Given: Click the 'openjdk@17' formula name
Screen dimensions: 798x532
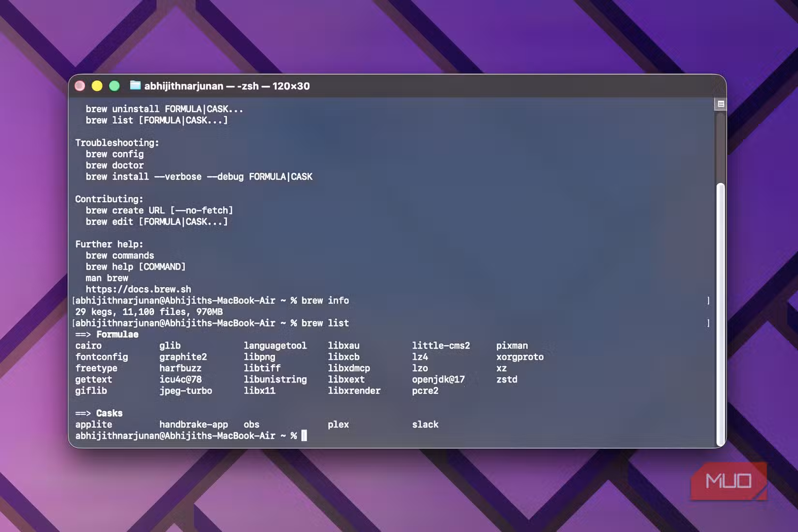Looking at the screenshot, I should click(438, 380).
